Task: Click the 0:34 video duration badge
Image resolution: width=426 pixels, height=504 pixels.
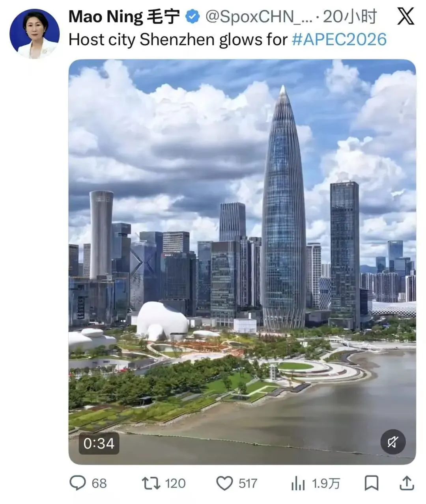Action: pos(99,443)
